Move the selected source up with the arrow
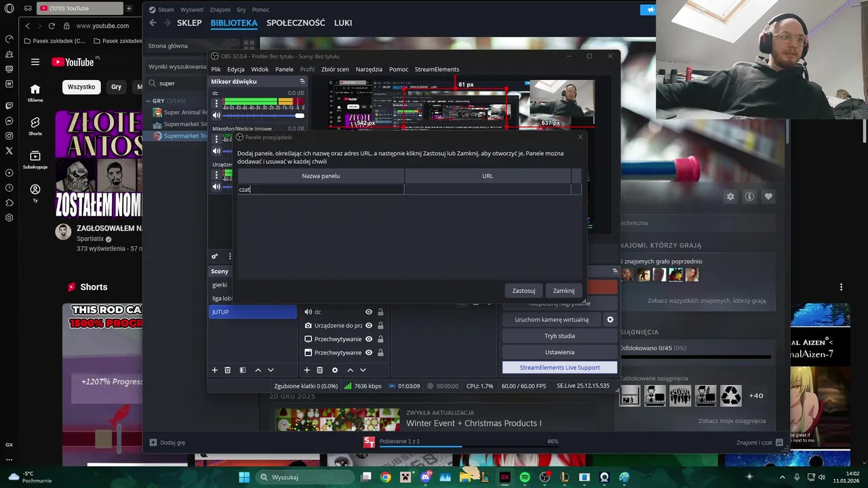868x488 pixels. (x=350, y=370)
